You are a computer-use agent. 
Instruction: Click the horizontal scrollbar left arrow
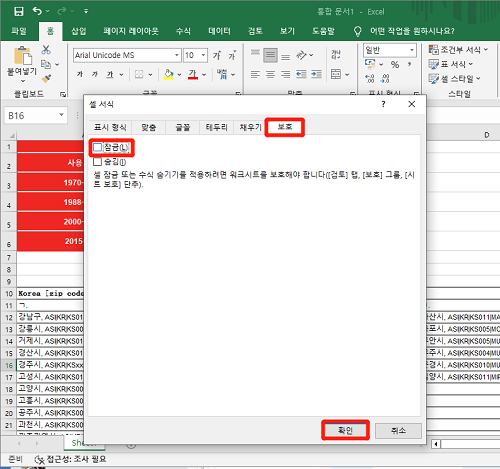(x=436, y=444)
